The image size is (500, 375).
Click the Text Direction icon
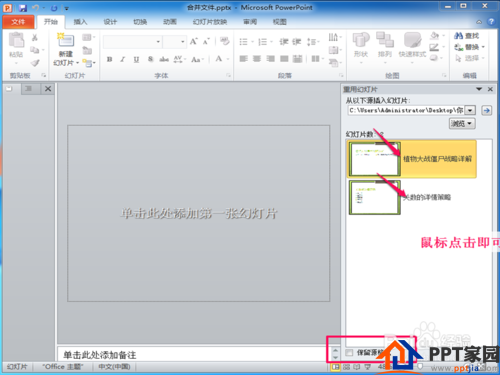point(334,37)
